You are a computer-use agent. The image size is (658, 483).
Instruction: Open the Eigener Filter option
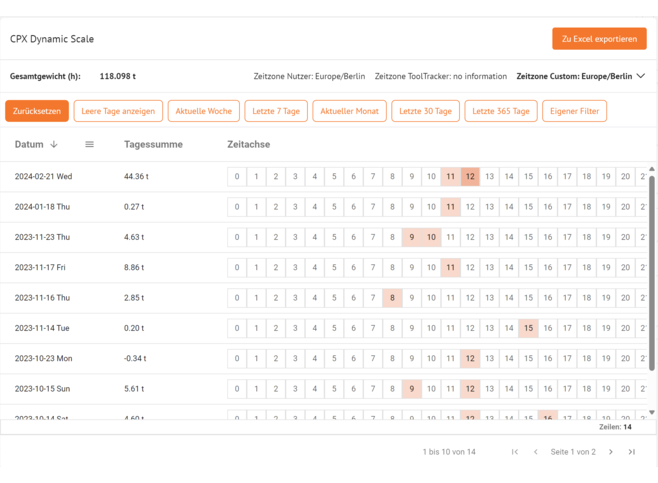coord(574,111)
